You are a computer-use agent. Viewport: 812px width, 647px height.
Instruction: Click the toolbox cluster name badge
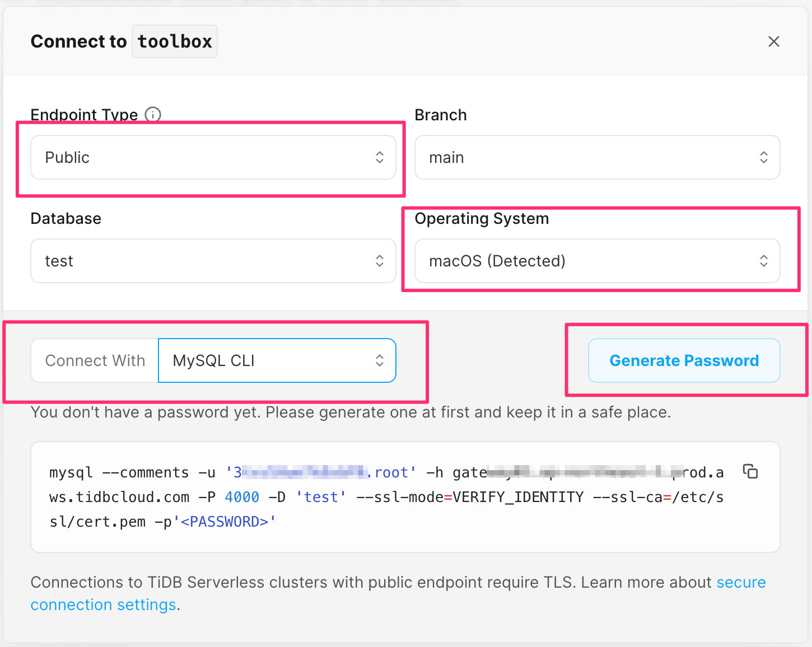coord(175,41)
